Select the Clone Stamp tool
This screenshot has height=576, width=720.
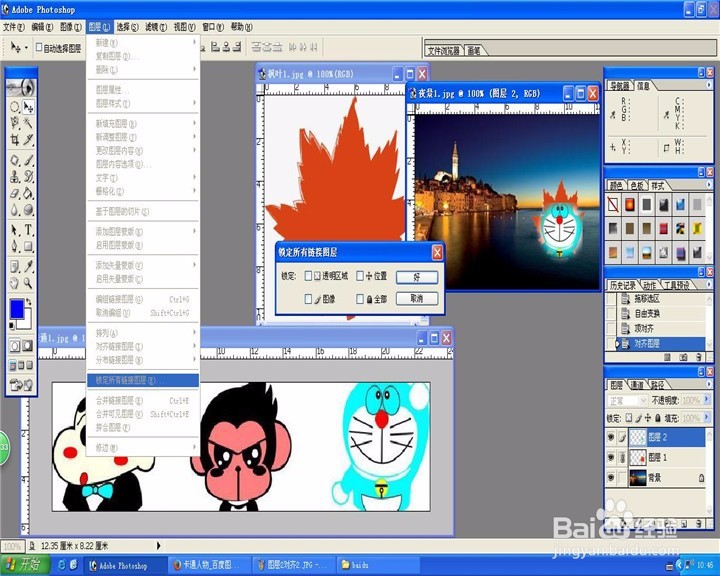(15, 176)
